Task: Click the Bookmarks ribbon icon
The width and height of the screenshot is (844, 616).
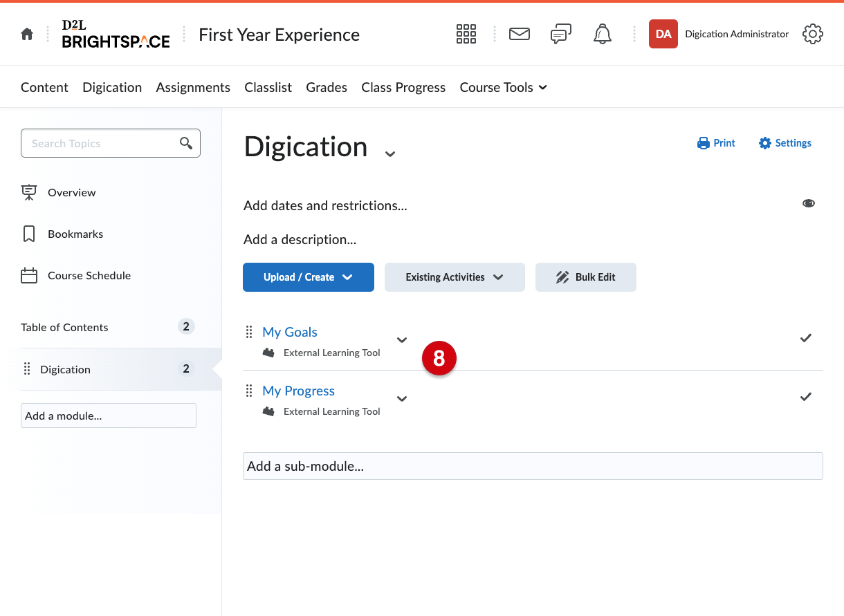Action: tap(29, 234)
